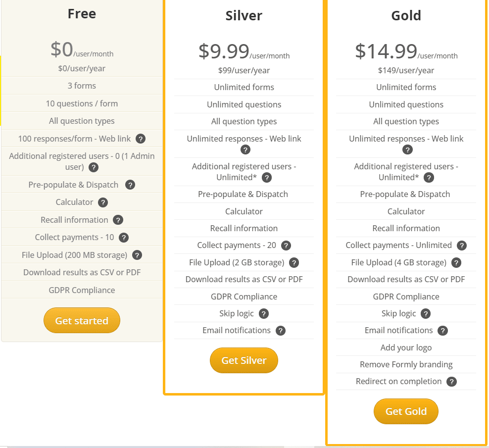
Task: Open Skip logic tooltip in Silver column
Action: point(263,313)
